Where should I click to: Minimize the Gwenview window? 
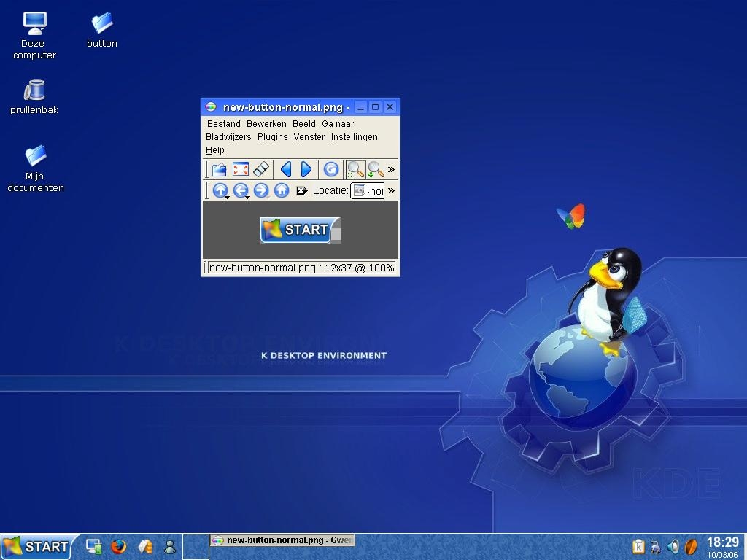[x=360, y=107]
